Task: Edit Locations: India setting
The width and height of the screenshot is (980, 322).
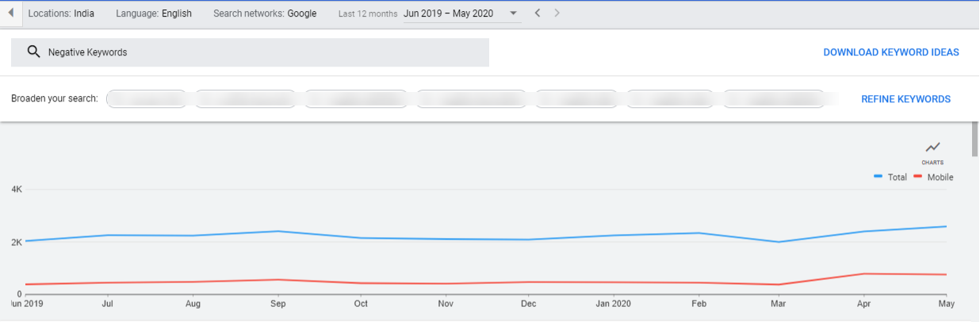Action: pyautogui.click(x=62, y=13)
